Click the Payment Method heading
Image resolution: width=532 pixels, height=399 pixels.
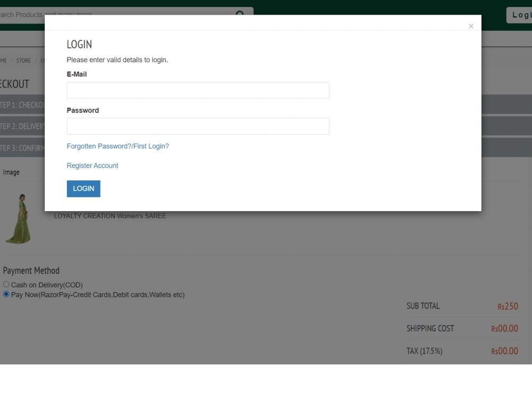(31, 270)
